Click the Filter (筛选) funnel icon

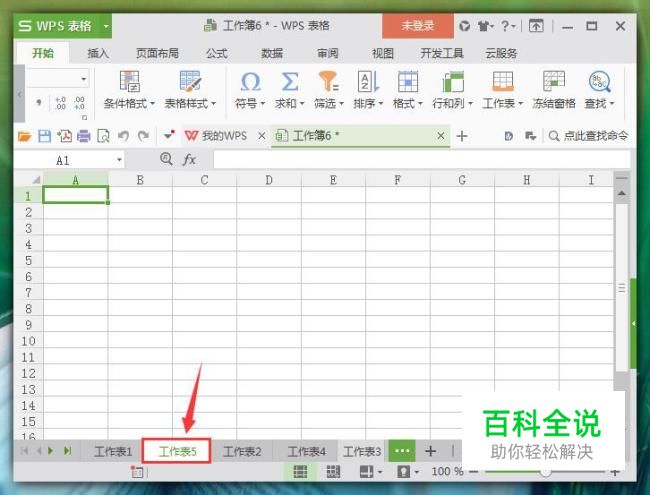328,81
